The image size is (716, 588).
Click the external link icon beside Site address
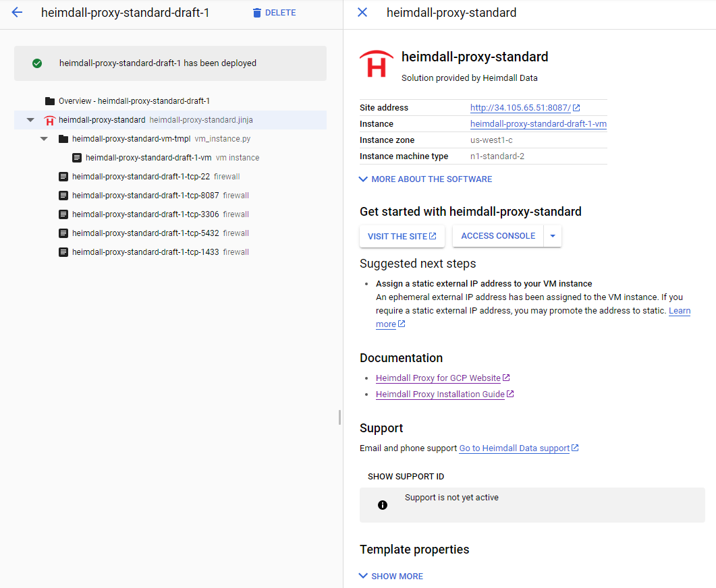tap(576, 108)
